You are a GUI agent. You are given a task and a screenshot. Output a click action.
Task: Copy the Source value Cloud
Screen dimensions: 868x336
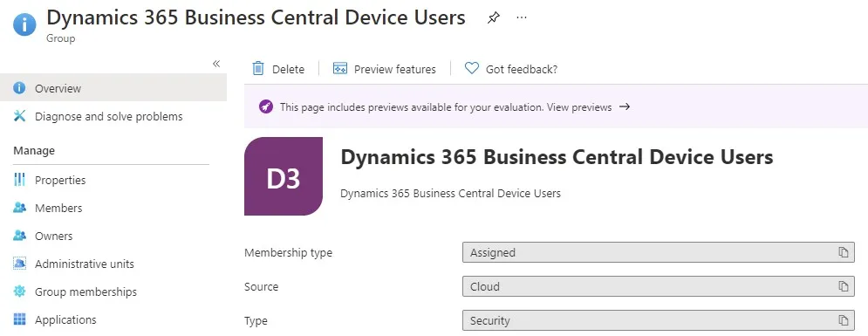click(x=843, y=286)
